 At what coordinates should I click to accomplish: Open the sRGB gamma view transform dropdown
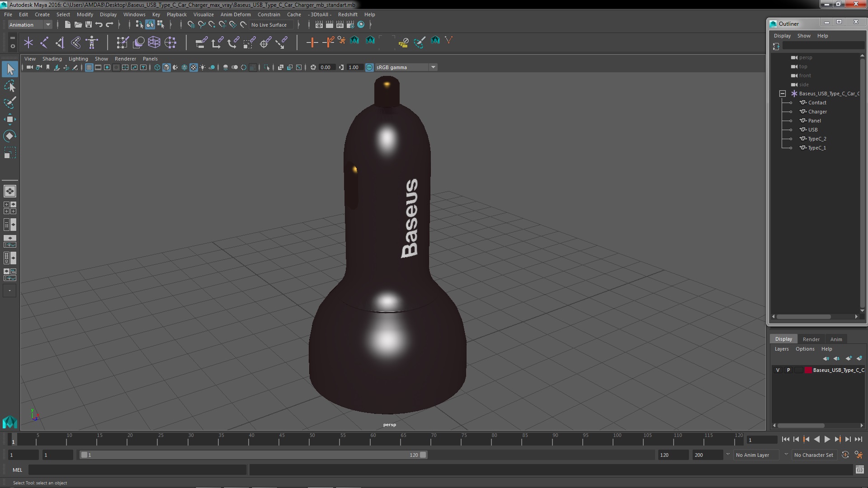tap(406, 67)
